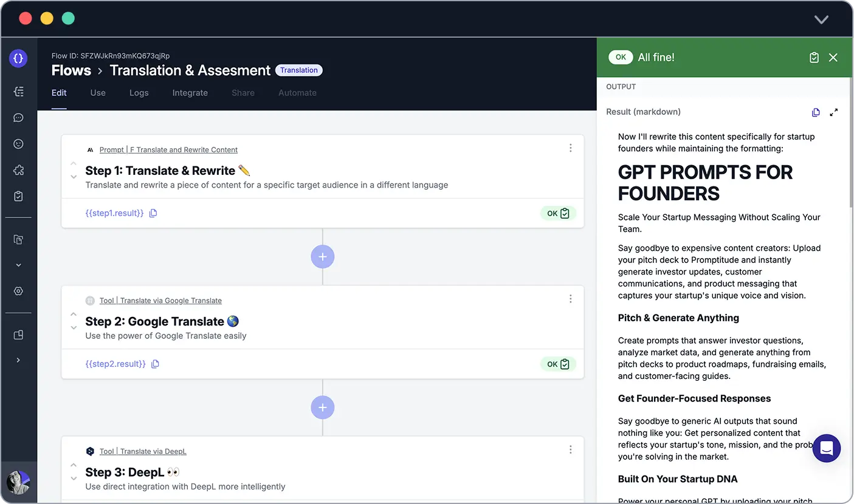This screenshot has height=504, width=854.
Task: Expand the sidebar down chevron
Action: tap(18, 265)
